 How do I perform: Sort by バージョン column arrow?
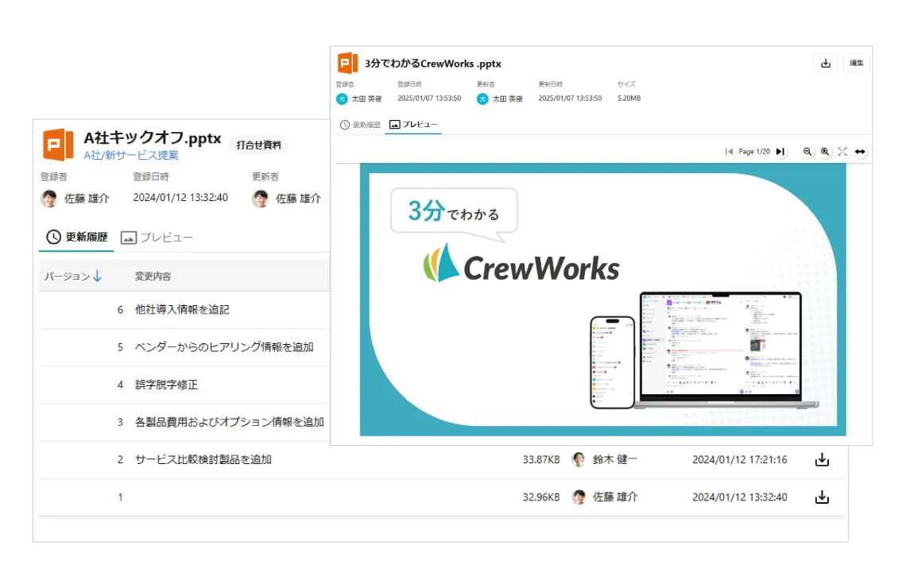pyautogui.click(x=97, y=277)
